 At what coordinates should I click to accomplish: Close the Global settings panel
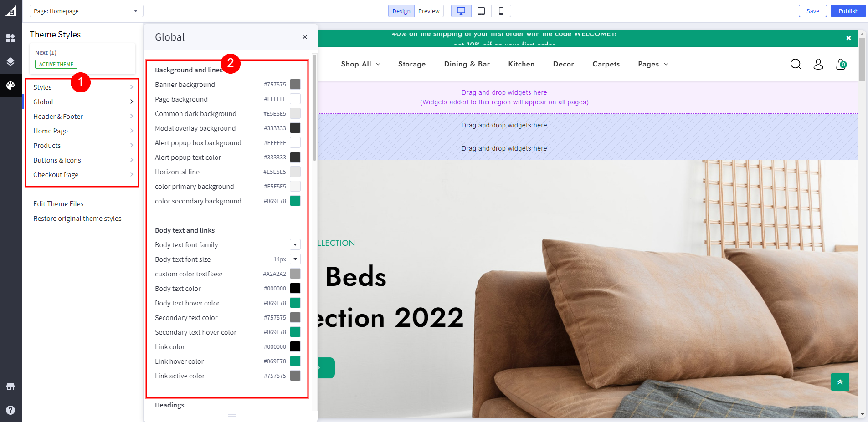305,37
